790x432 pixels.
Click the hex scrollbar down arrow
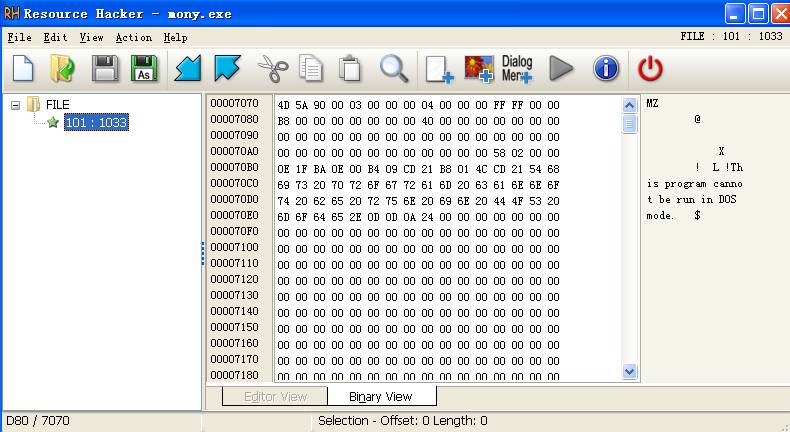(629, 372)
